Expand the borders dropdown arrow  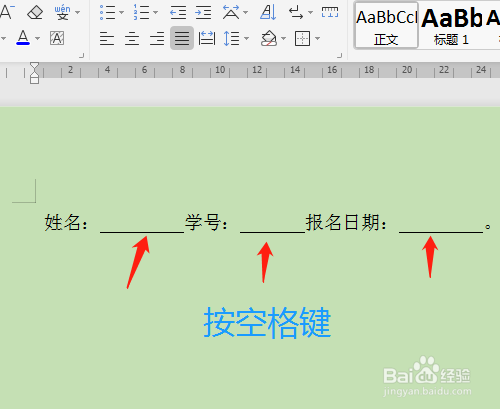pyautogui.click(x=317, y=39)
